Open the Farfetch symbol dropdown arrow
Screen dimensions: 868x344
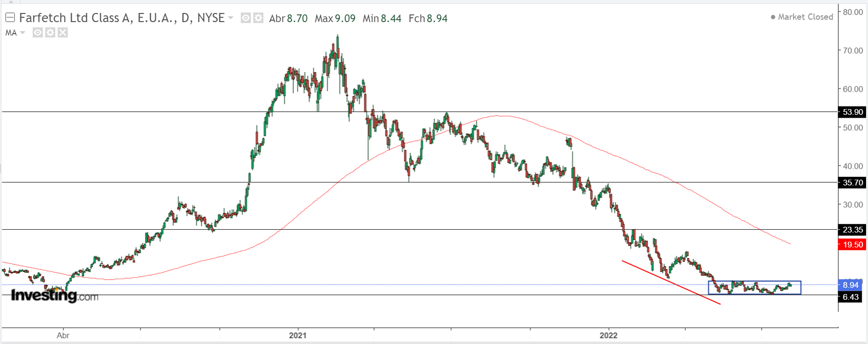tap(231, 18)
